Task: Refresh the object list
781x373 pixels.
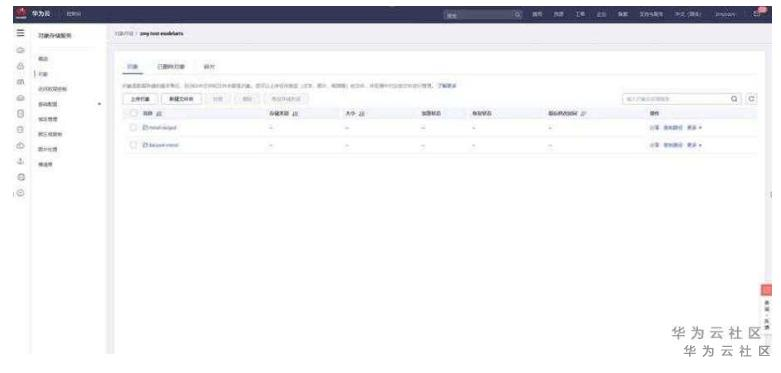Action: tap(752, 99)
